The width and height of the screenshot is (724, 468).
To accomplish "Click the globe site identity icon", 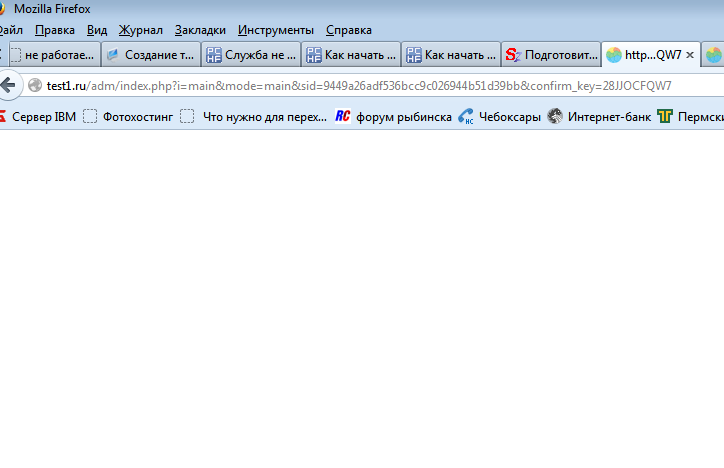I will 35,86.
